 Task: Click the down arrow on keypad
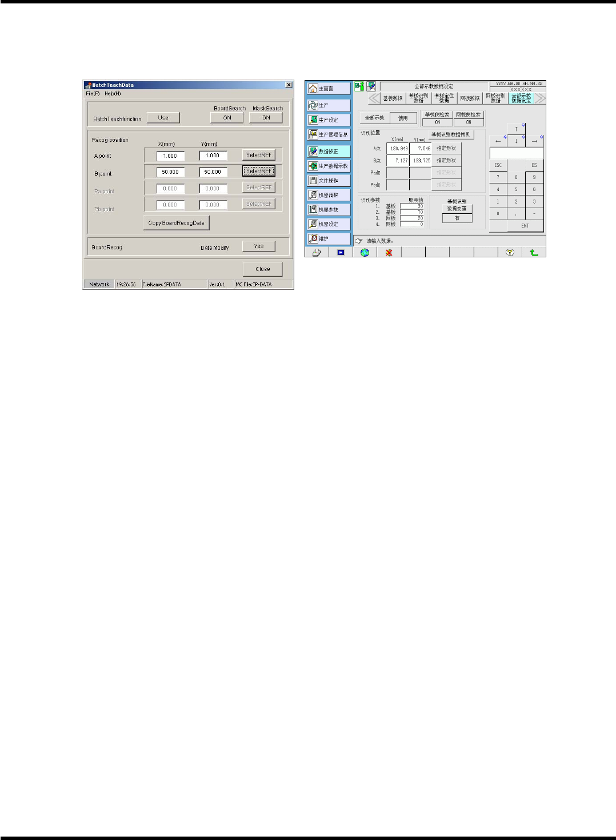[516, 141]
